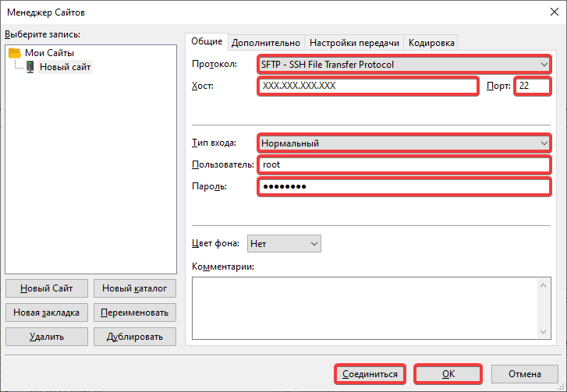Add a bookmark via Новая закладка
This screenshot has width=567, height=392.
(46, 313)
